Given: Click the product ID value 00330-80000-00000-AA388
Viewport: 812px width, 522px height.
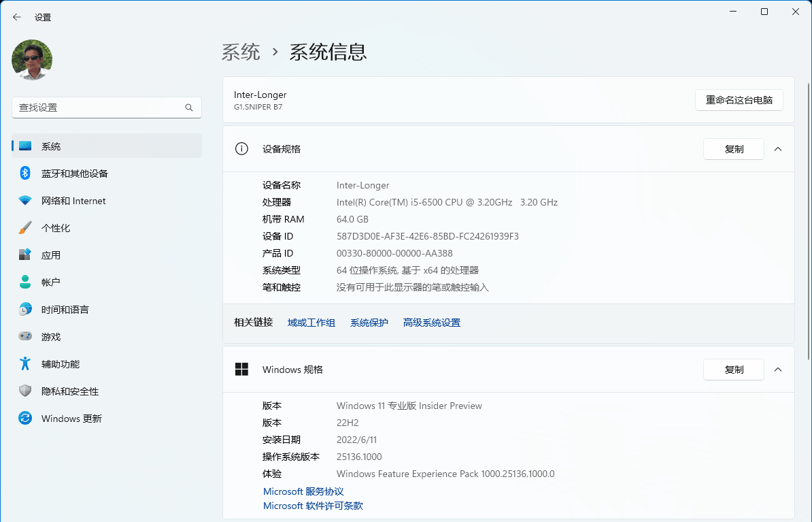Looking at the screenshot, I should (x=394, y=253).
